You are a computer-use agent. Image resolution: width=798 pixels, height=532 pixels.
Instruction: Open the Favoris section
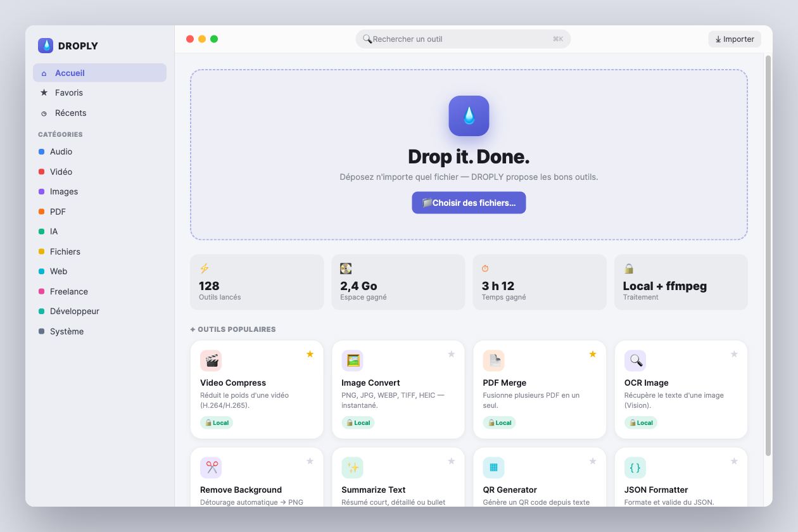tap(99, 92)
